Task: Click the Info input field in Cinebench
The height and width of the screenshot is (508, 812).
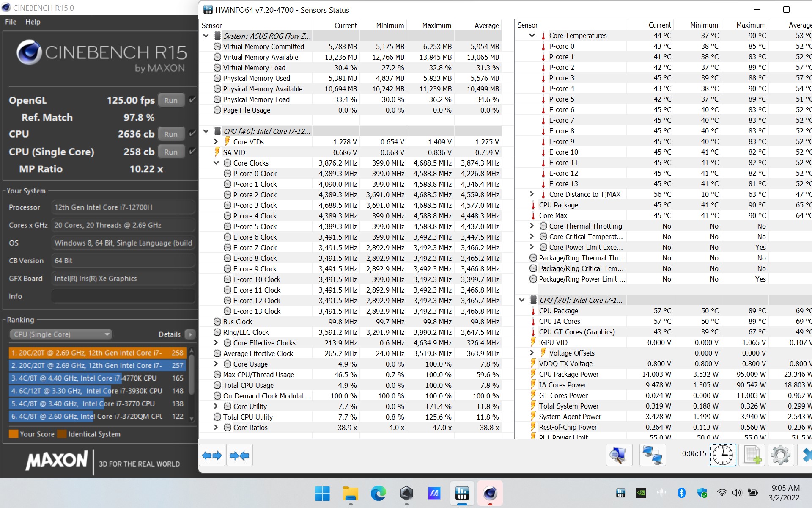Action: (x=123, y=296)
